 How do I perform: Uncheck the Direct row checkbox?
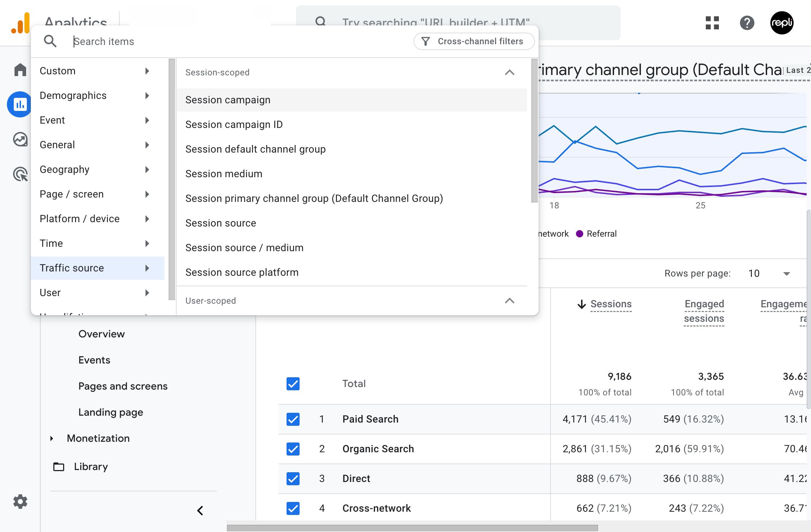293,479
